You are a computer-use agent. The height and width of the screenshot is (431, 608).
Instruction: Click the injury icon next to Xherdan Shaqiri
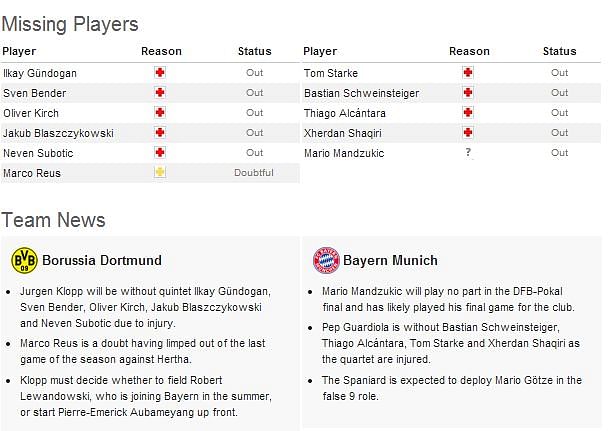click(468, 133)
